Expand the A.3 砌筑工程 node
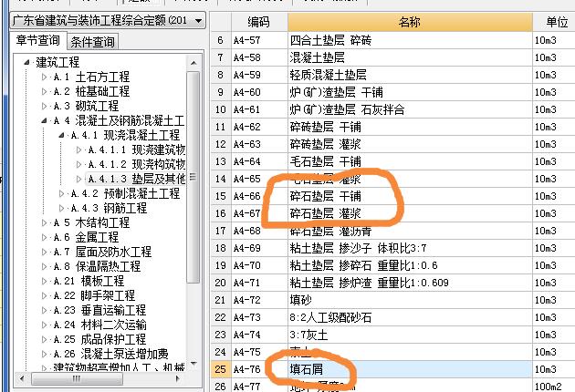The height and width of the screenshot is (392, 575). tap(44, 106)
